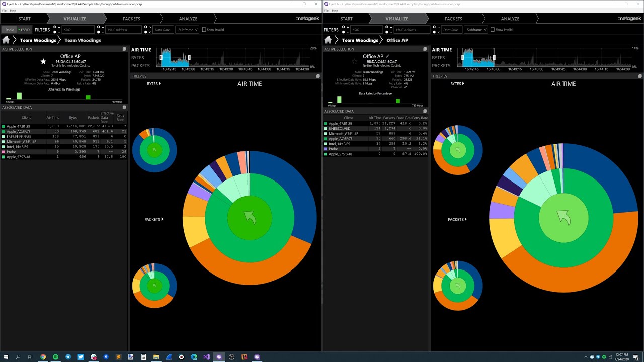Switch to PACKETS tab in left window
This screenshot has width=644, height=362.
point(132,19)
